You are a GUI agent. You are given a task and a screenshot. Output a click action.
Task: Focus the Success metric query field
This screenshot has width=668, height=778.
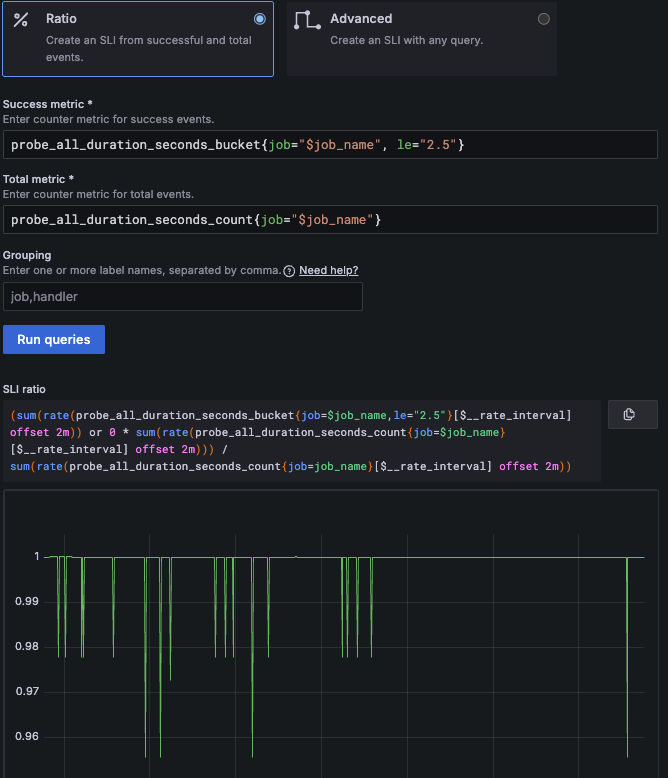pyautogui.click(x=330, y=145)
